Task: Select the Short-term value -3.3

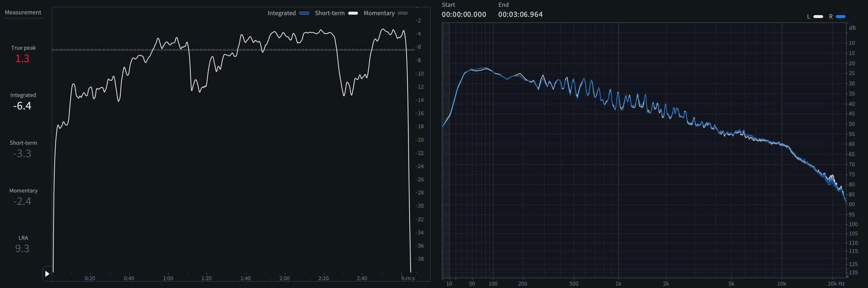Action: coord(22,154)
